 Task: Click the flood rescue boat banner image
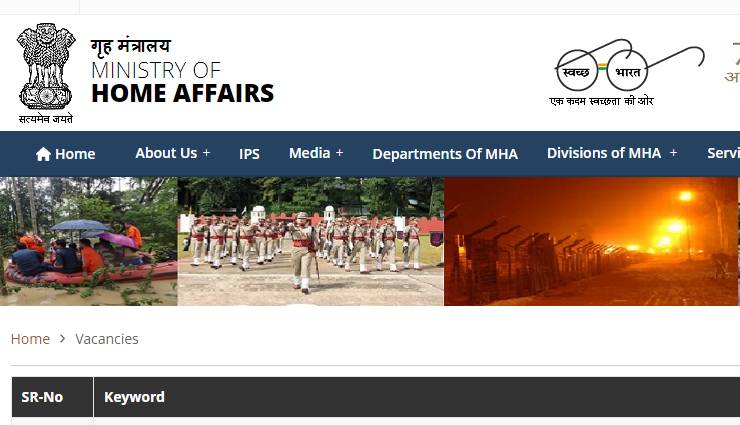click(89, 241)
